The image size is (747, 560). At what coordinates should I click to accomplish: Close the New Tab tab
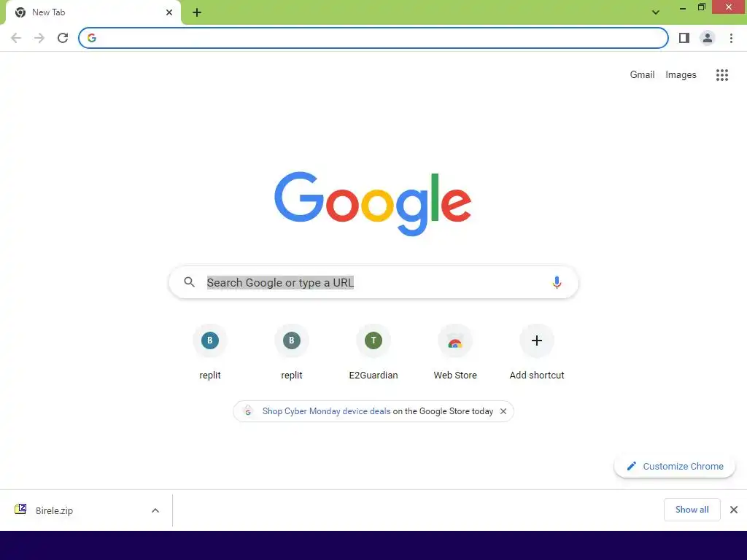pos(169,12)
